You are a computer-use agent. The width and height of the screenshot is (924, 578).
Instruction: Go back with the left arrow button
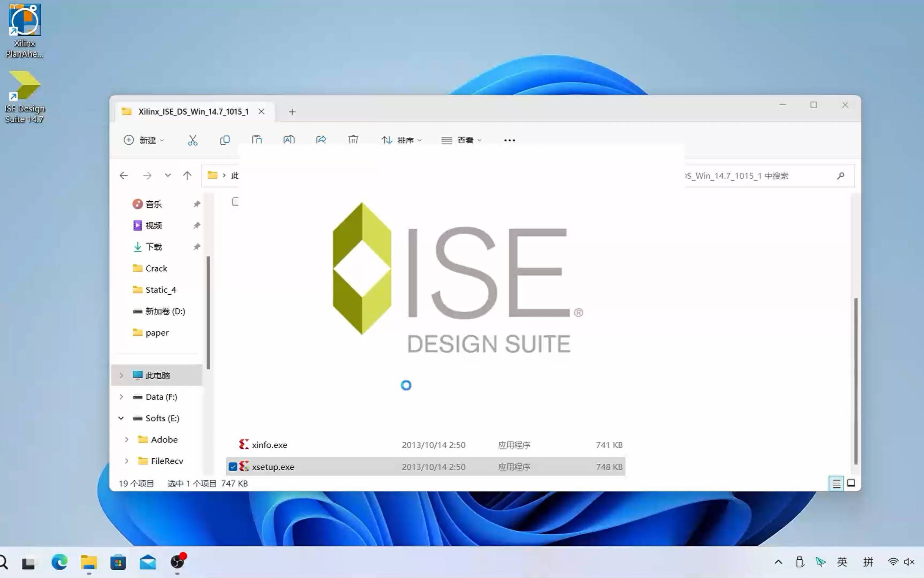(x=124, y=175)
